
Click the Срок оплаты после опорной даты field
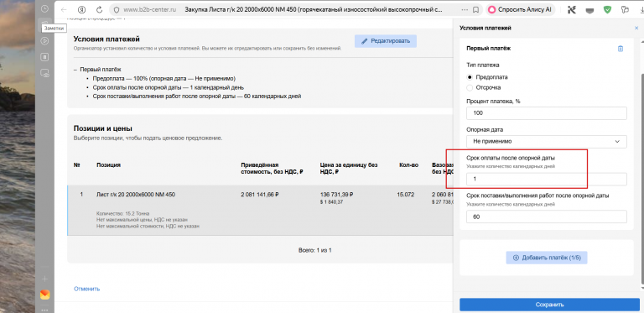pos(547,179)
